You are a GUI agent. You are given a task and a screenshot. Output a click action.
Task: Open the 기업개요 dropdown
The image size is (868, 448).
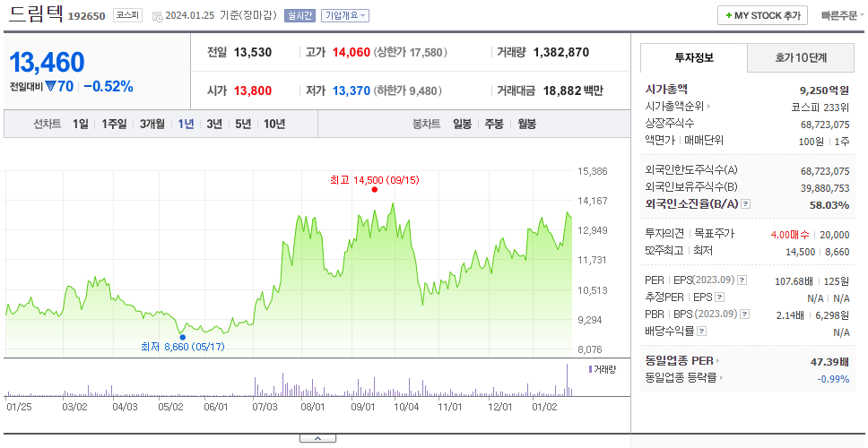pyautogui.click(x=345, y=15)
